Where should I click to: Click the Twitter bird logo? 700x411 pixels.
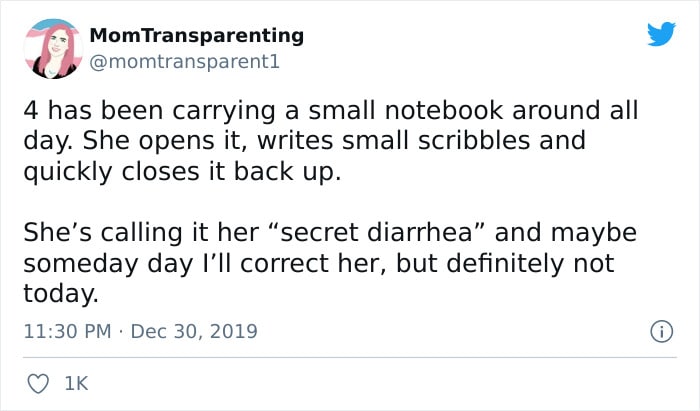(x=662, y=34)
